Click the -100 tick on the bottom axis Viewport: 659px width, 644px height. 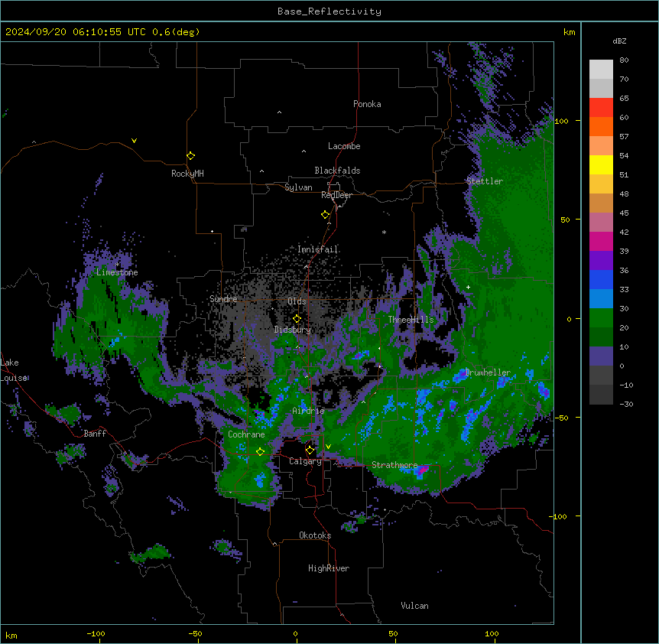point(96,633)
